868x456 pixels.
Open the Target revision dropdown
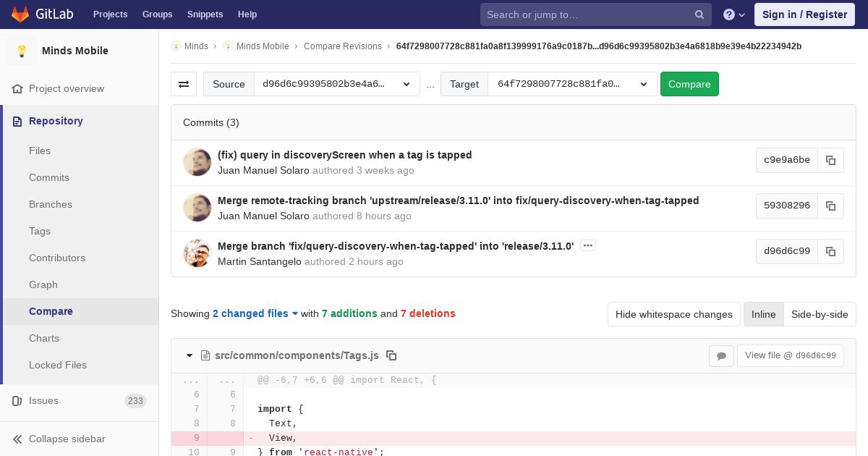click(x=572, y=84)
